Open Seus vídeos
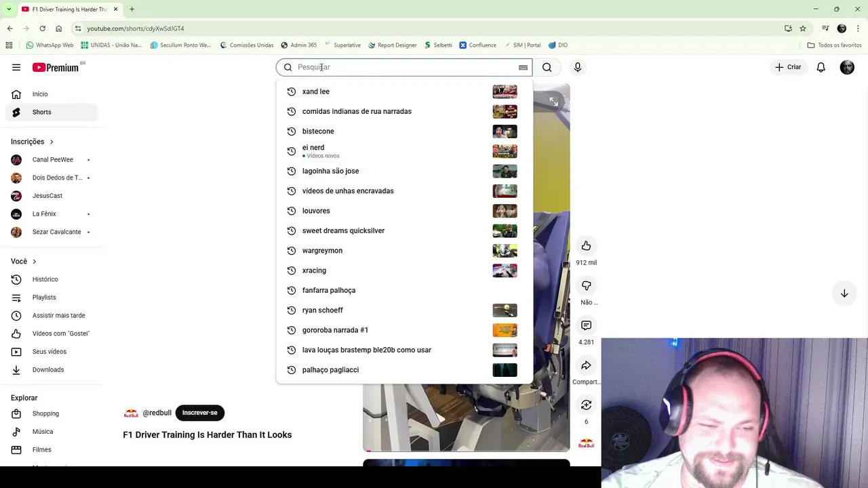The image size is (868, 488). tap(52, 352)
